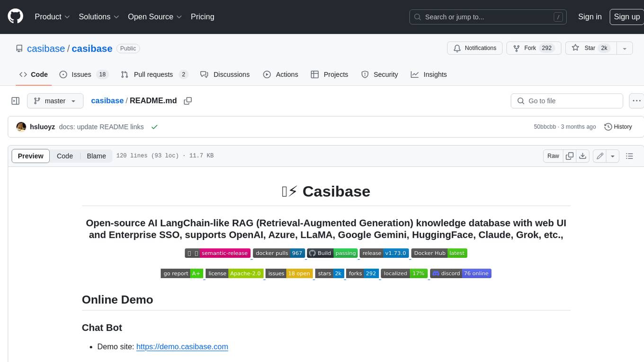Click localized 17% badge
This screenshot has height=362, width=644.
pos(404,273)
